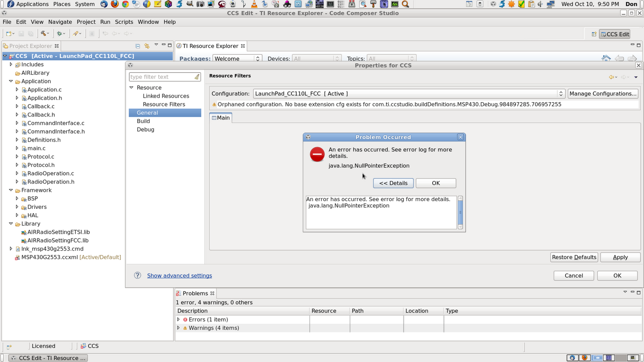This screenshot has height=362, width=644.
Task: Open the volume control in system tray
Action: click(540, 4)
